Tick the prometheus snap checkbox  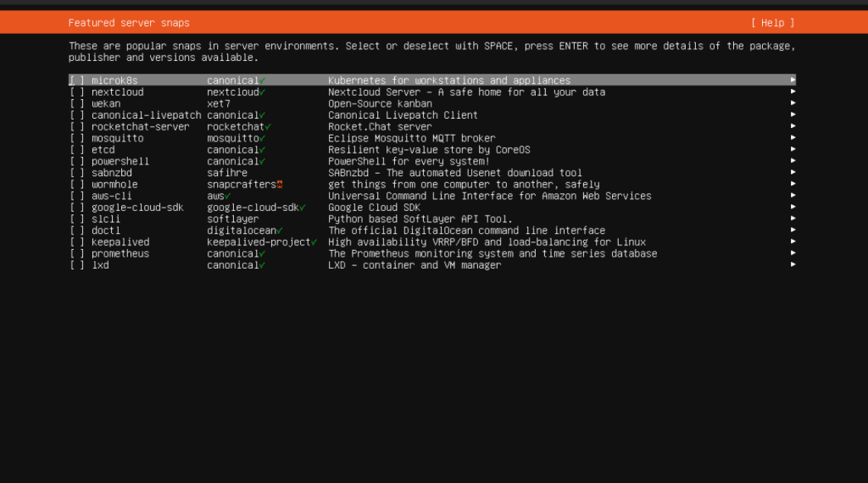[x=77, y=253]
